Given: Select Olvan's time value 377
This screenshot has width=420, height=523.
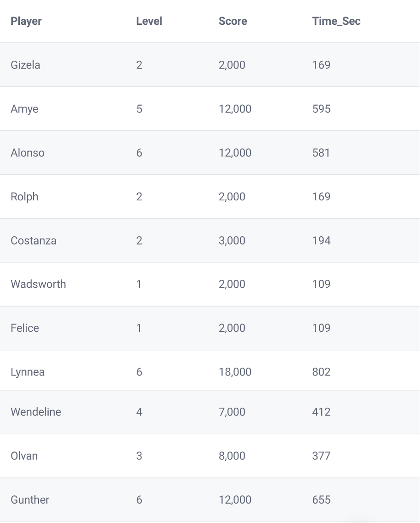Looking at the screenshot, I should (321, 456).
